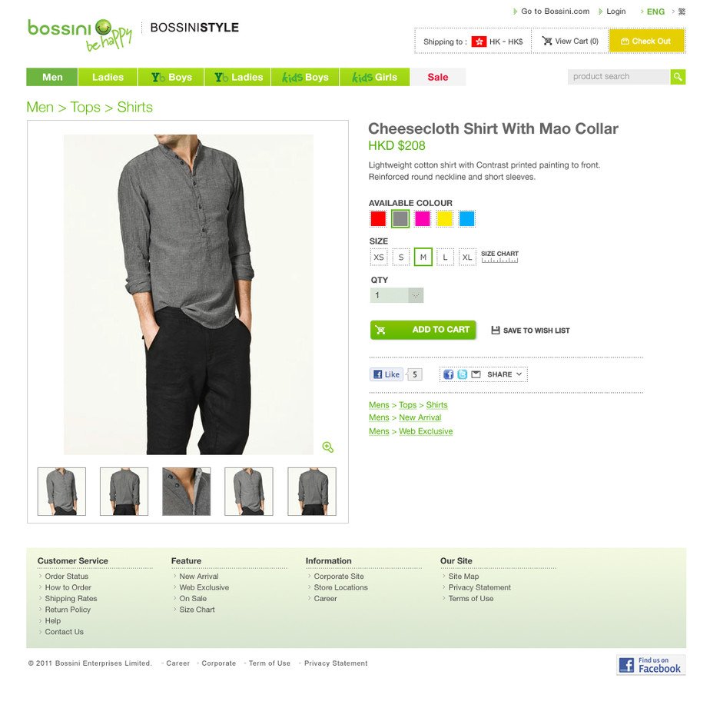Expand the SHARE dropdown menu
The width and height of the screenshot is (710, 728).
click(x=504, y=374)
